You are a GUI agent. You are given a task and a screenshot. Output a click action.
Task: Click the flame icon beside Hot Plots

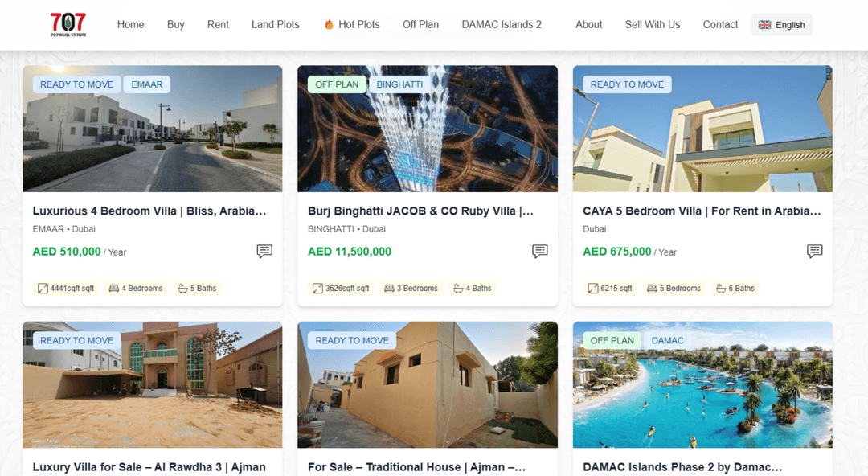(329, 24)
